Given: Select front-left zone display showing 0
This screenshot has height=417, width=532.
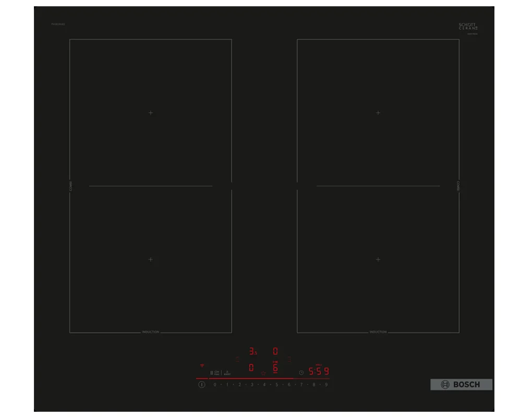Looking at the screenshot, I should click(251, 367).
